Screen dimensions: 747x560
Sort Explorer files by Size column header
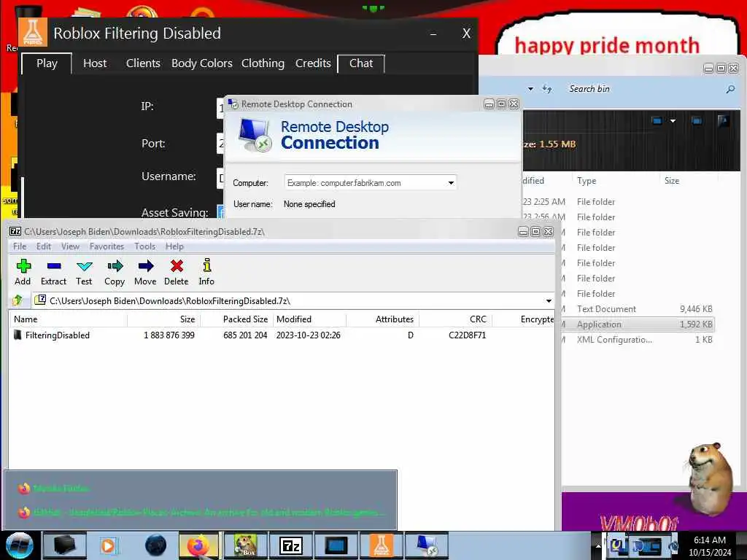click(x=689, y=181)
